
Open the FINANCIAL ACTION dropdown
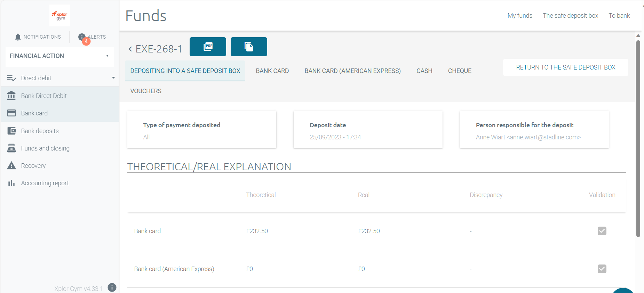click(x=60, y=56)
